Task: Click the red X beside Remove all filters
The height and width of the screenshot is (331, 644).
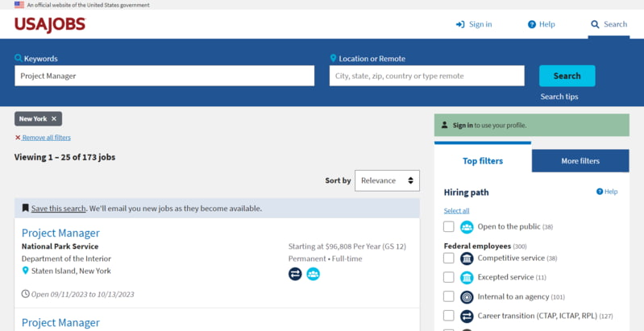Action: pos(18,138)
